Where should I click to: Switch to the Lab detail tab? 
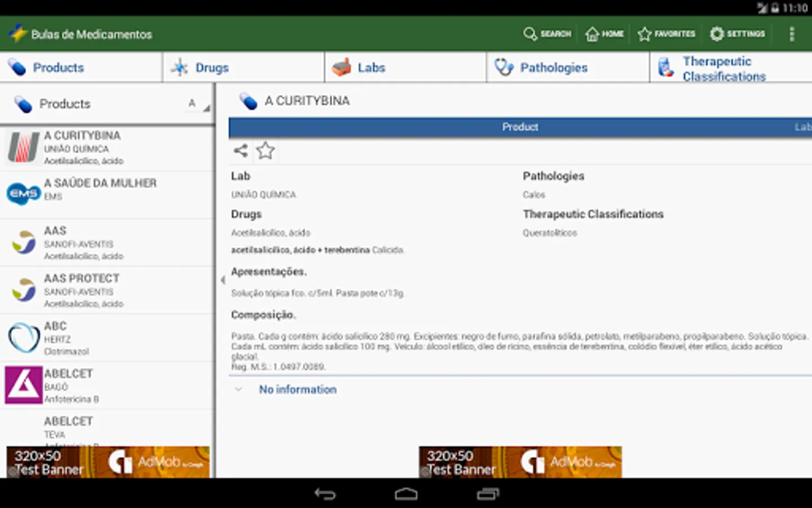[803, 127]
